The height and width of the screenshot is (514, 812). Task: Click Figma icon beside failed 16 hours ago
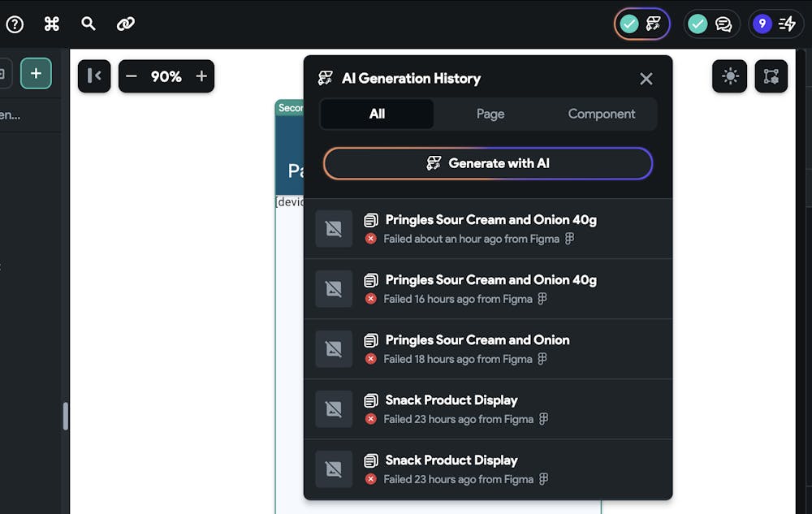542,299
